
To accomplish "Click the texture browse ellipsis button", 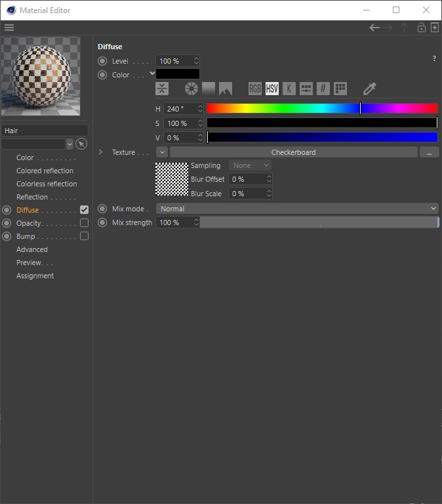I will tap(429, 152).
